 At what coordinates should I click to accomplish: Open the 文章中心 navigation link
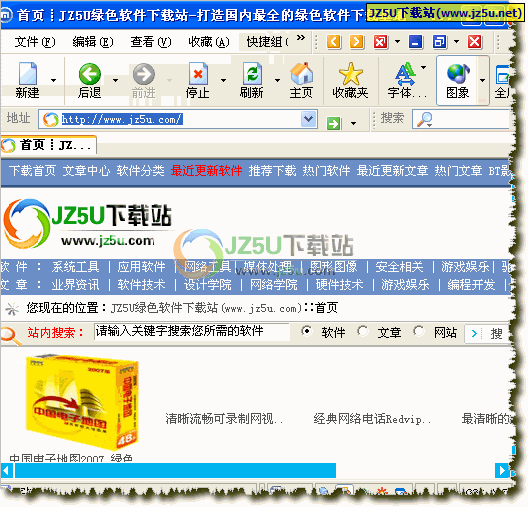tap(86, 171)
